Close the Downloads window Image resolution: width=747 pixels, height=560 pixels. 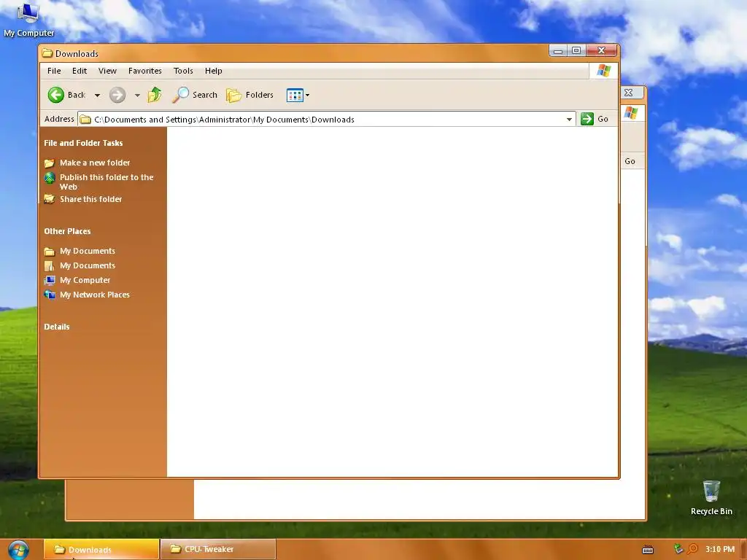(602, 50)
